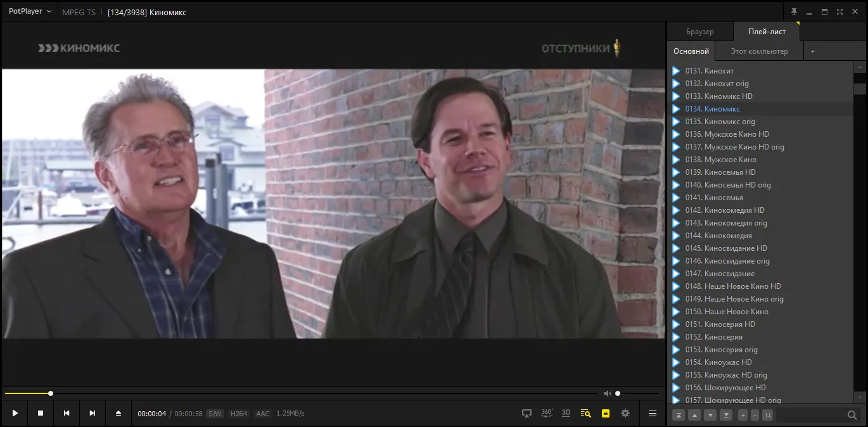Image resolution: width=868 pixels, height=427 pixels.
Task: Click playlist scrollbar up arrow
Action: [860, 67]
